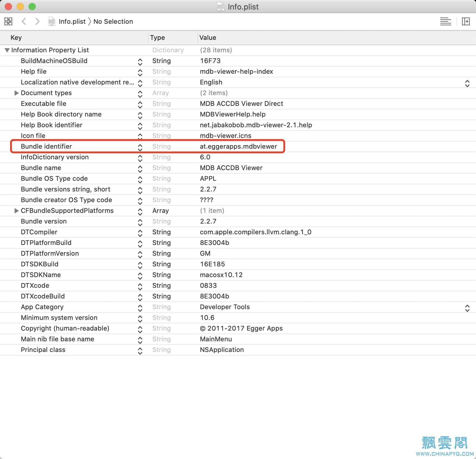
Task: Select the DTSDKBuild value 16E185
Action: (212, 264)
